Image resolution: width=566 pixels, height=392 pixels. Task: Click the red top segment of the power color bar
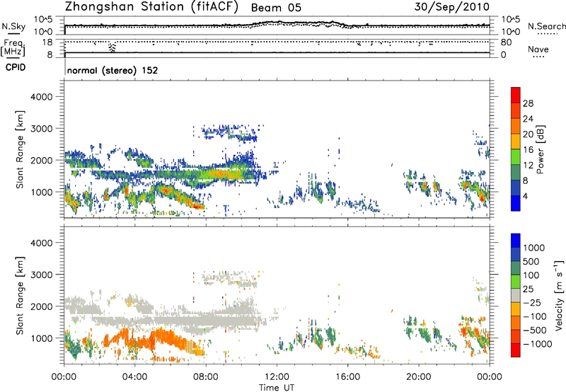516,95
